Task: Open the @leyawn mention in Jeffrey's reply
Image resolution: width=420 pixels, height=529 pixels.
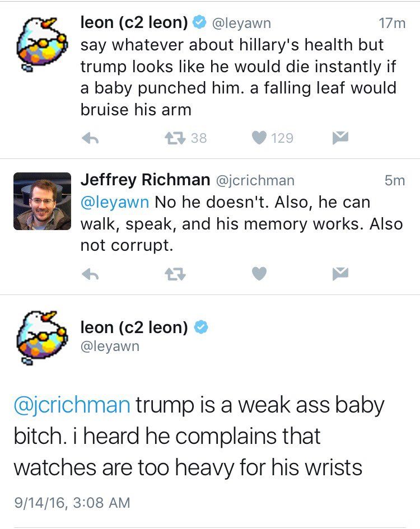Action: [115, 202]
